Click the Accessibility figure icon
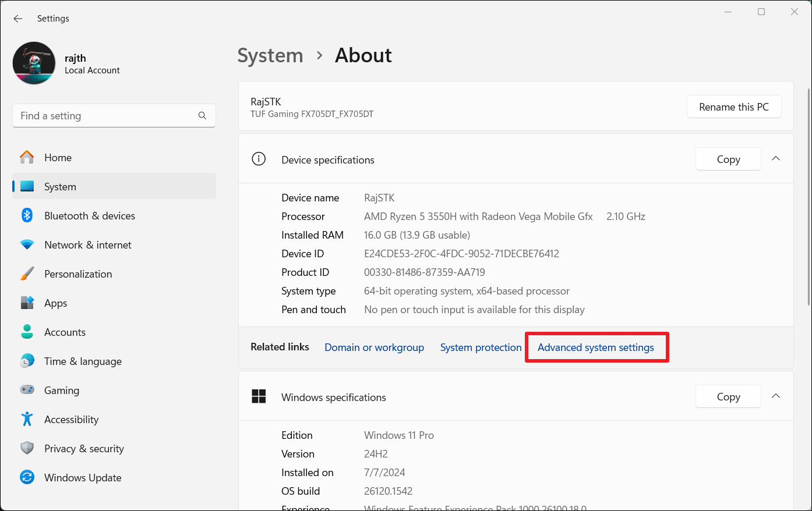The width and height of the screenshot is (812, 511). (x=27, y=419)
